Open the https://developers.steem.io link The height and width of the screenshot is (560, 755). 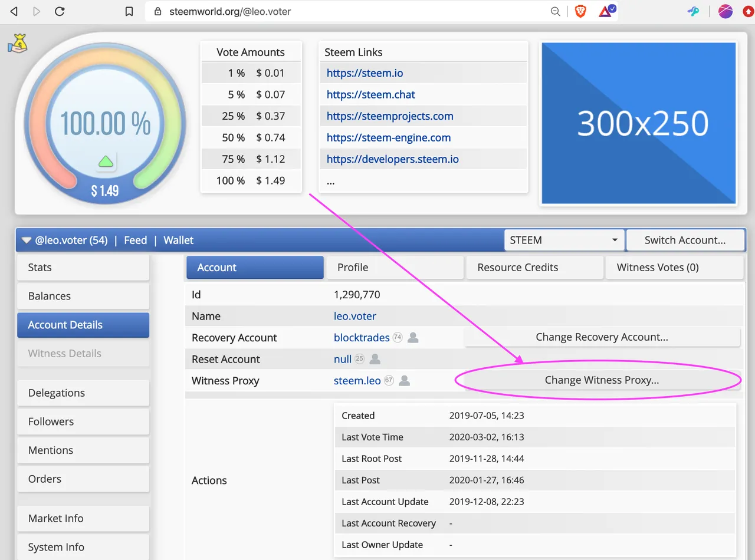point(392,159)
